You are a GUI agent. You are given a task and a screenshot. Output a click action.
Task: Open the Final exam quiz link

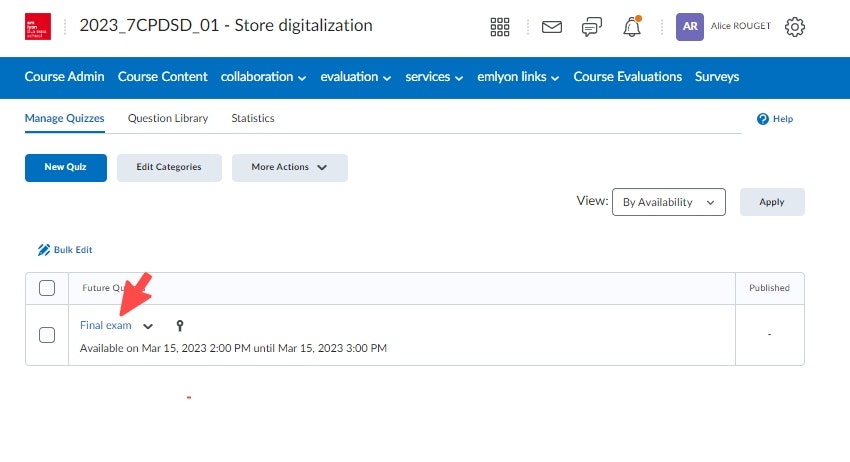point(105,325)
